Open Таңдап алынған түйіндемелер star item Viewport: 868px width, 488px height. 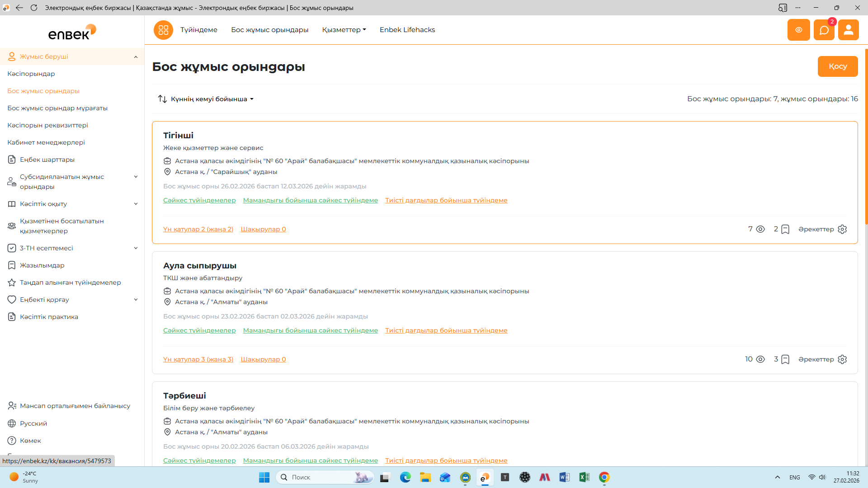tap(70, 282)
